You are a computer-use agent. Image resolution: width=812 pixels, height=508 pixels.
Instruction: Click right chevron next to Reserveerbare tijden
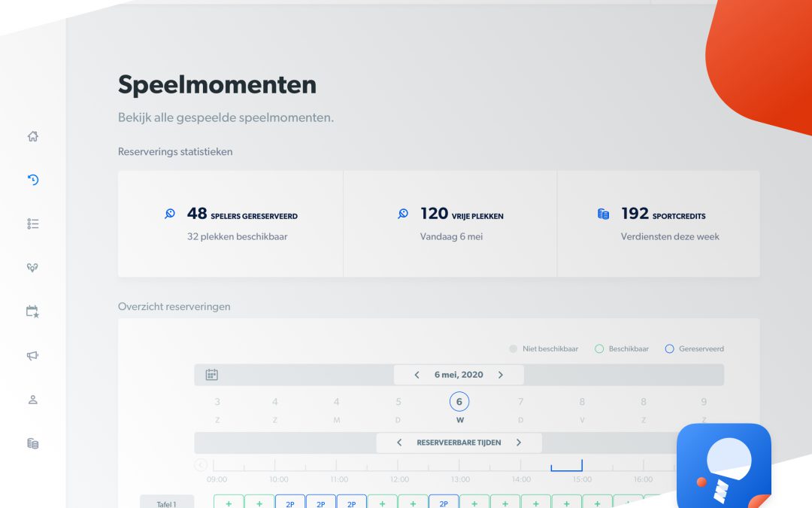click(x=518, y=443)
